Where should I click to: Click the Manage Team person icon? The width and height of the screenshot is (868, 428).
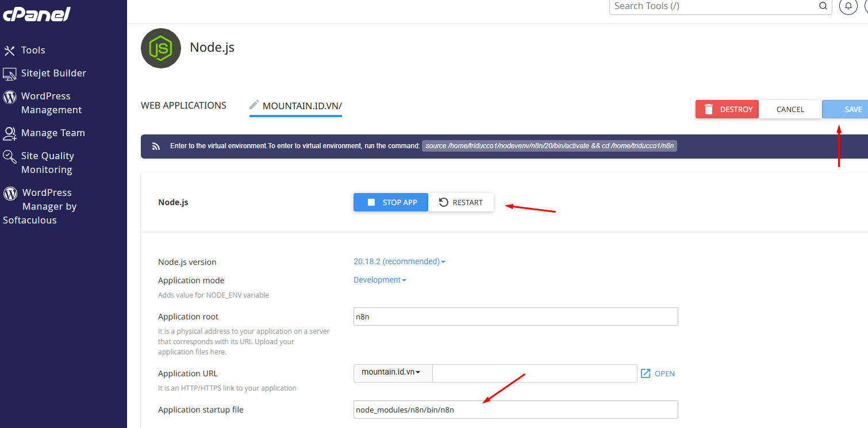(10, 134)
